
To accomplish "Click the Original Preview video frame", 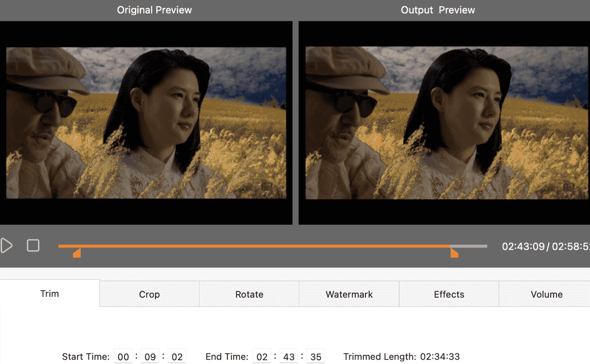I will pyautogui.click(x=146, y=123).
